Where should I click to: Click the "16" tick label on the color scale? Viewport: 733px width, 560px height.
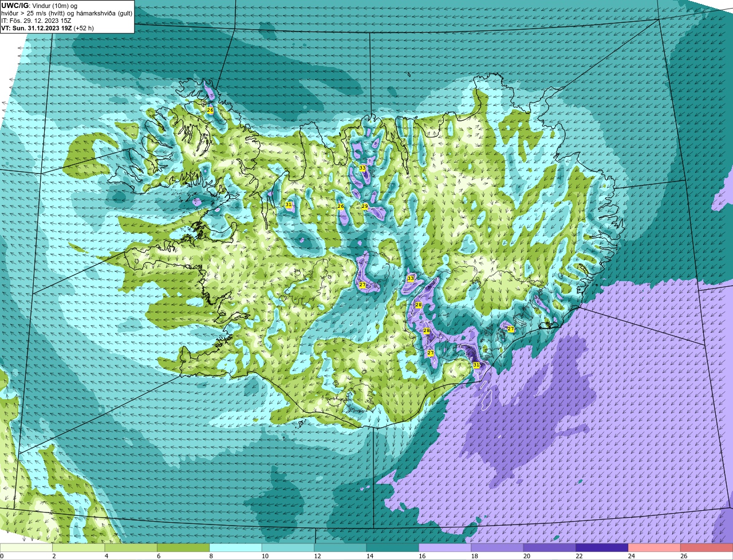point(421,556)
